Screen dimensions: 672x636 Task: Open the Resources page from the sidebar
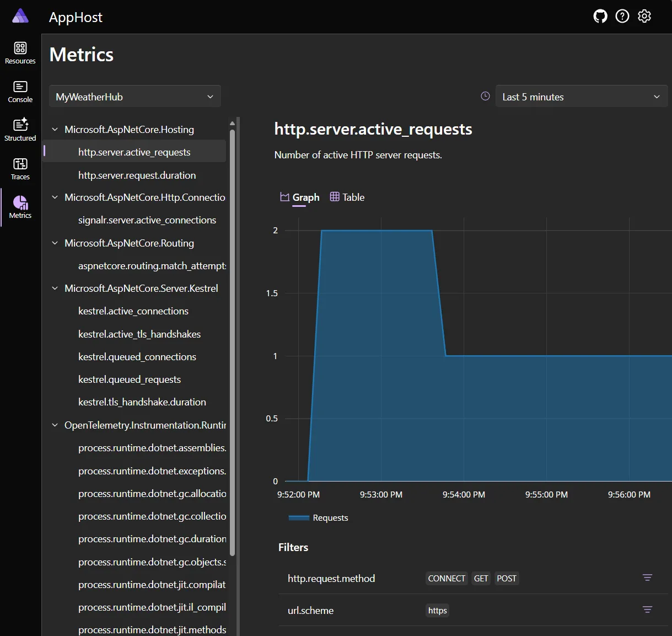pos(20,52)
